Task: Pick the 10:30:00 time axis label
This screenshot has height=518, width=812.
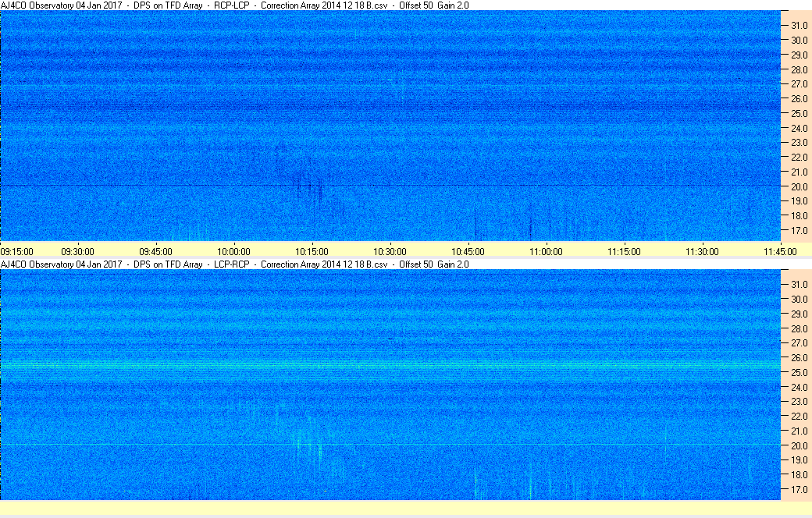Action: [390, 251]
